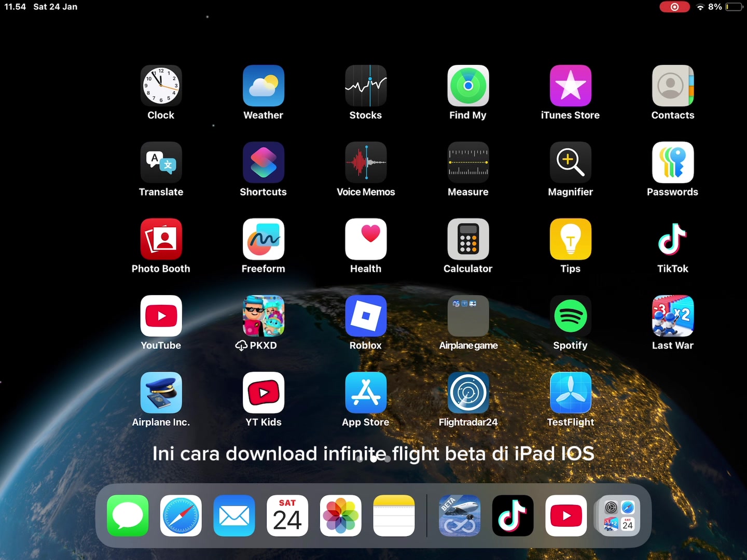
Task: Tap the Wi-Fi status icon
Action: [x=700, y=7]
